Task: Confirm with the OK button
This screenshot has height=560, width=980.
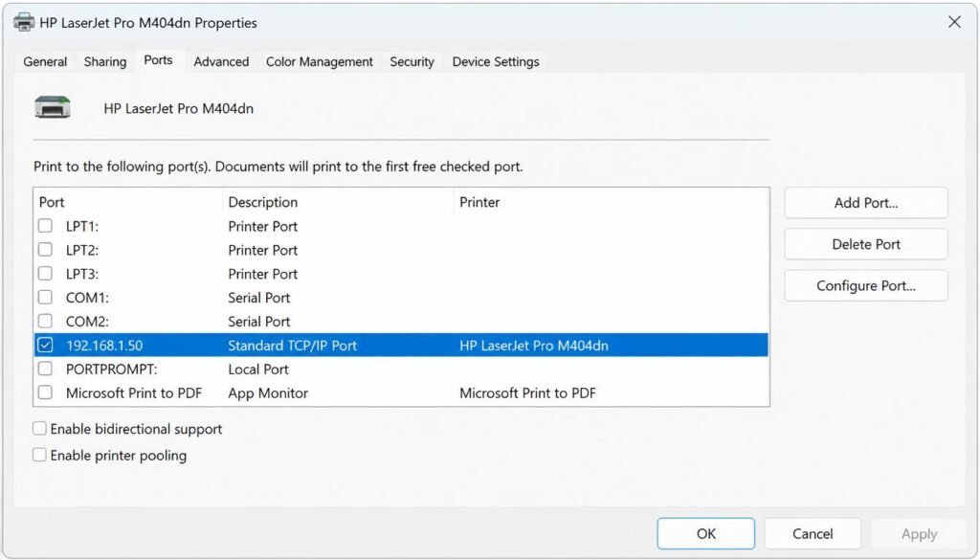Action: click(x=705, y=533)
